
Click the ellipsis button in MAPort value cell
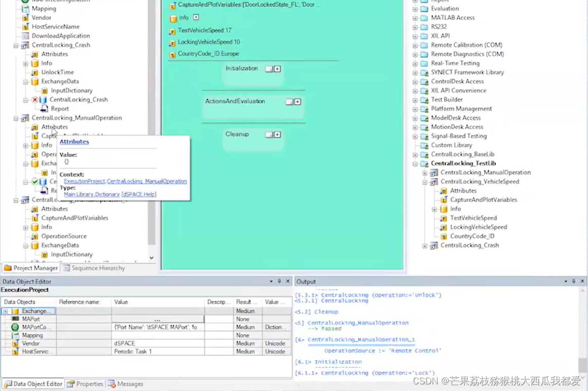tap(157, 319)
